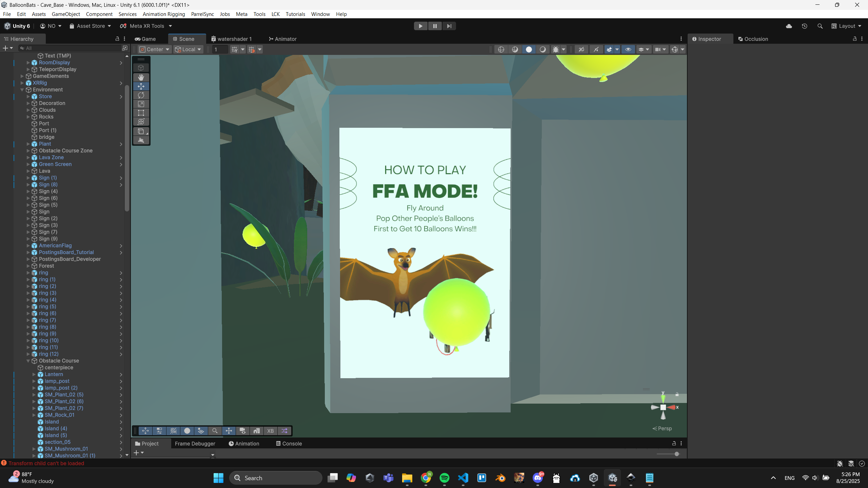Adjust the Project panel icon size slider
This screenshot has height=488, width=868.
[677, 454]
